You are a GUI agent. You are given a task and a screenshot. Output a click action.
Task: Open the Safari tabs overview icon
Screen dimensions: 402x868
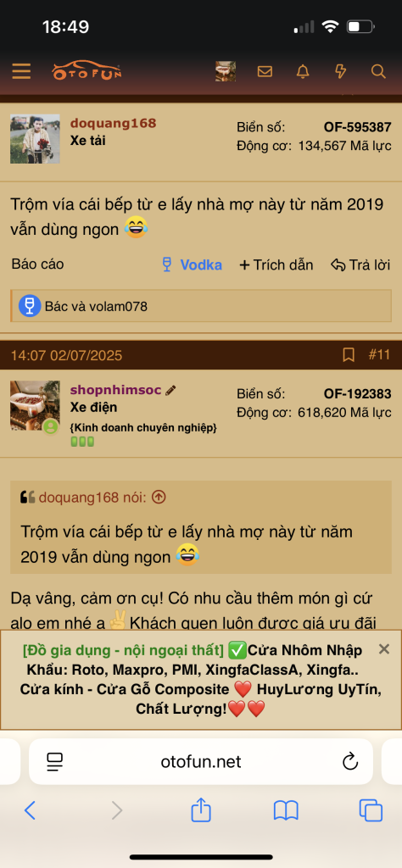coord(371,810)
